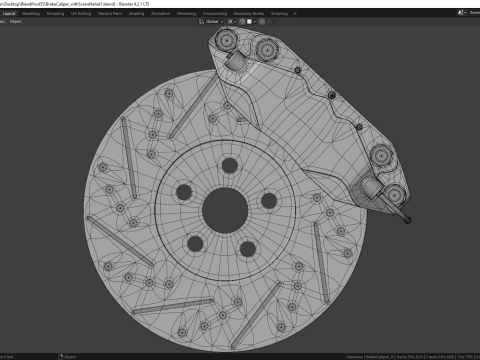Open the Global transform orientation dropdown
Image resolution: width=480 pixels, height=360 pixels.
click(211, 22)
